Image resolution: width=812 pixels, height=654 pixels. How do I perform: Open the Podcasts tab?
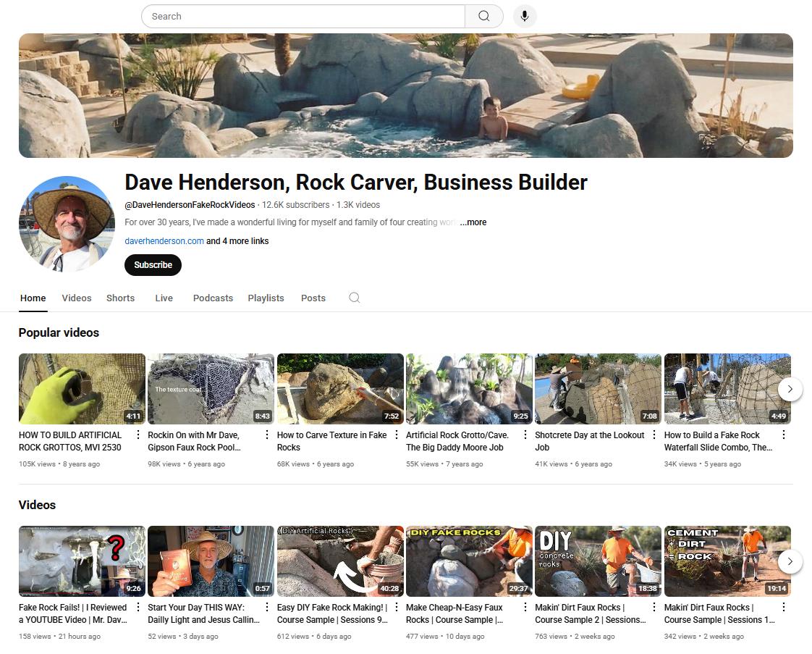pos(213,298)
